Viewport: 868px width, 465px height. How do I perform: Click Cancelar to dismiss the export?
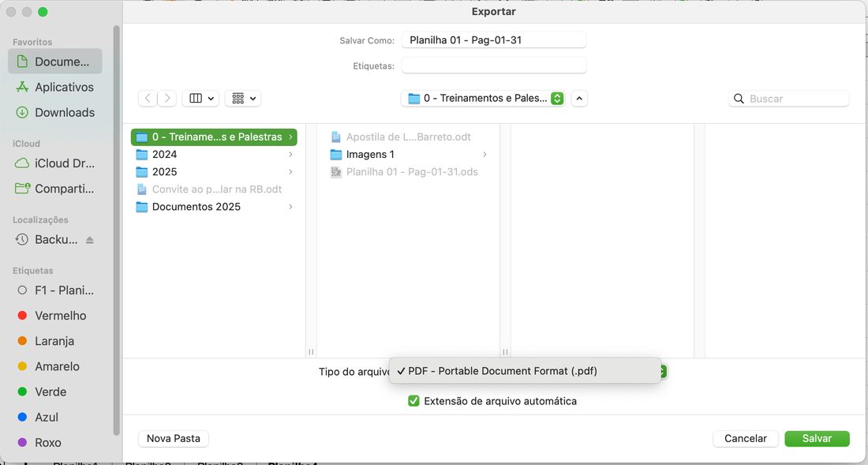click(746, 438)
